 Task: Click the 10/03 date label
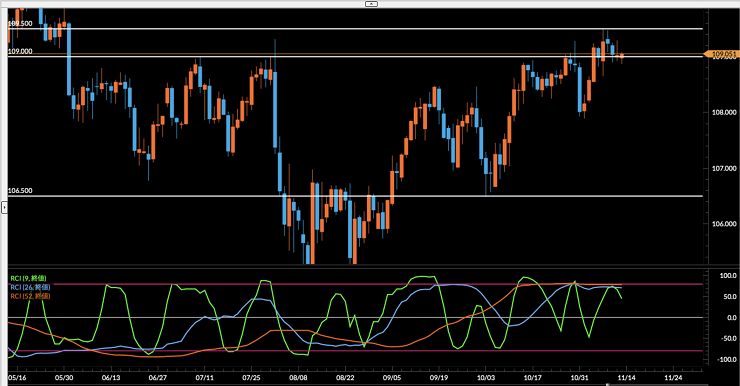486,378
